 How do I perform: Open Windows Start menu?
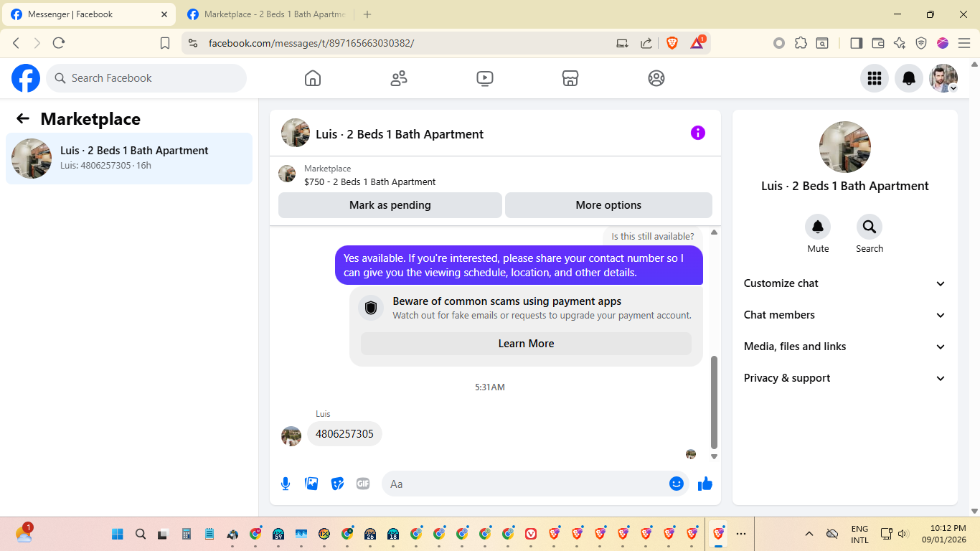pyautogui.click(x=118, y=534)
